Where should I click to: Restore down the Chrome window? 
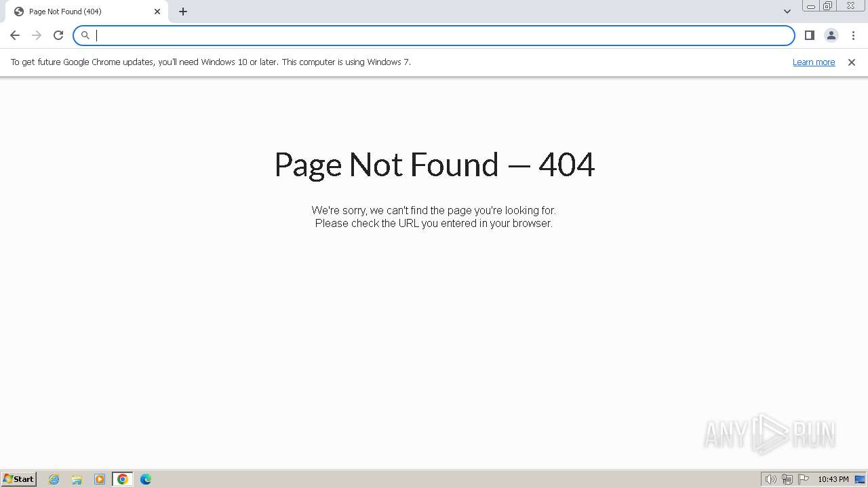coord(828,6)
